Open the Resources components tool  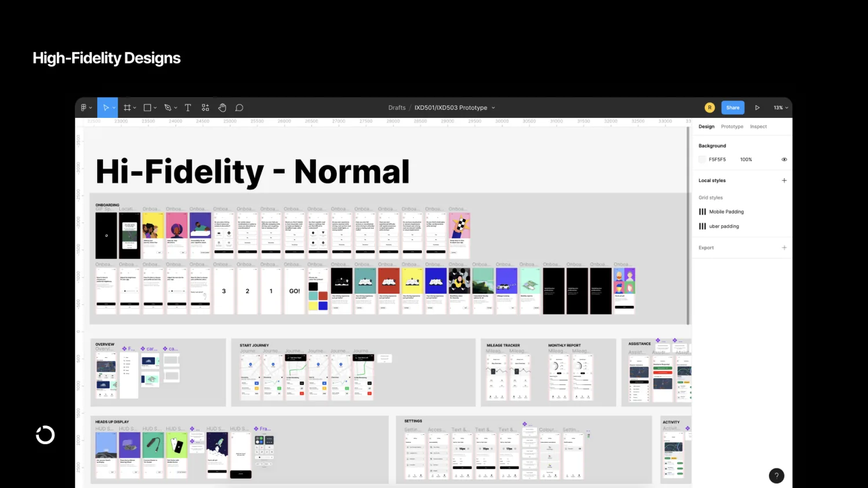click(x=205, y=108)
